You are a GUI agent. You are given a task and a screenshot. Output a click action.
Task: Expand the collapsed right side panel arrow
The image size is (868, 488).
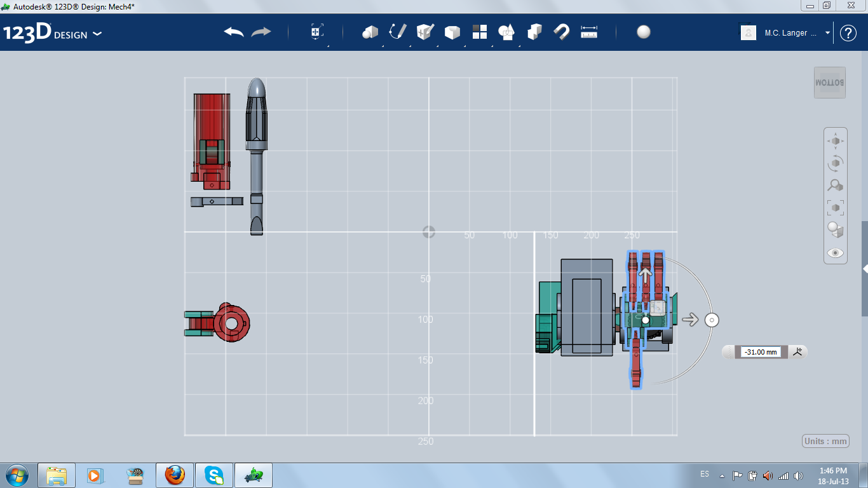tap(865, 269)
